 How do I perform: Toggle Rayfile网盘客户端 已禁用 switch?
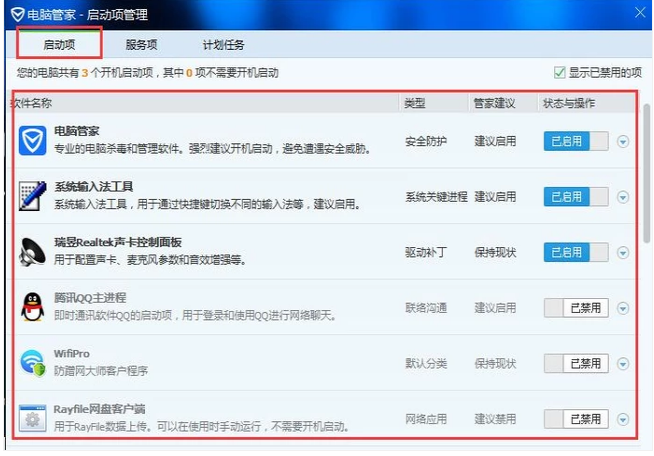(576, 419)
